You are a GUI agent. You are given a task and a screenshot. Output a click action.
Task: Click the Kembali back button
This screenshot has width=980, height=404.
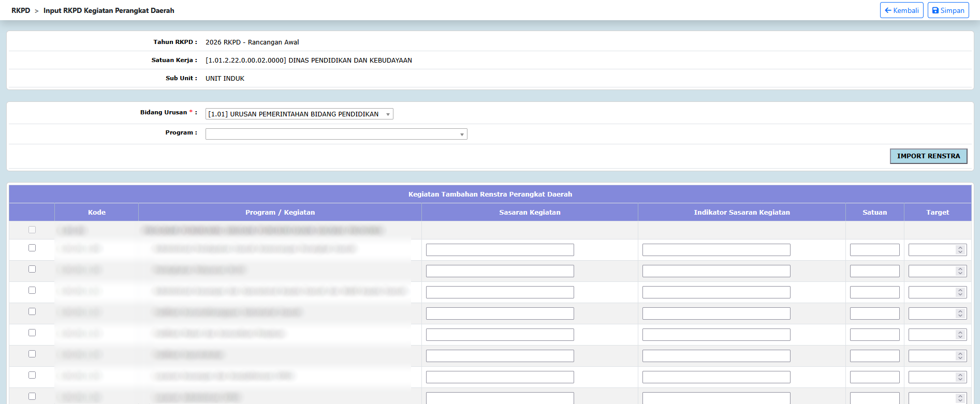click(901, 10)
